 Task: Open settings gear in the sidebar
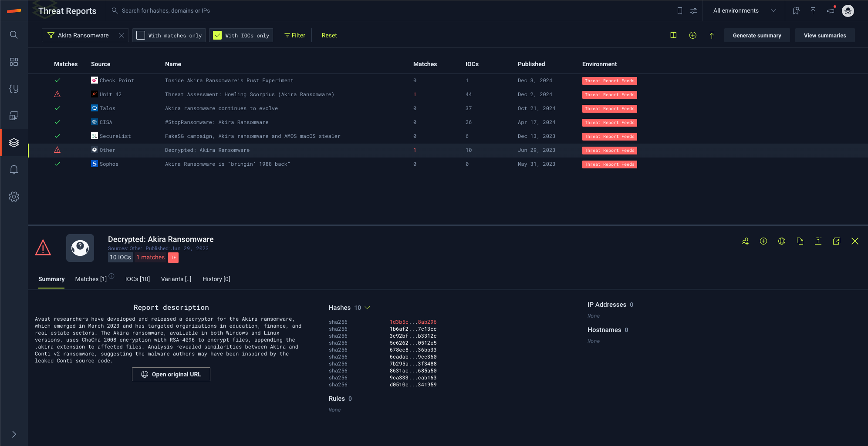14,197
